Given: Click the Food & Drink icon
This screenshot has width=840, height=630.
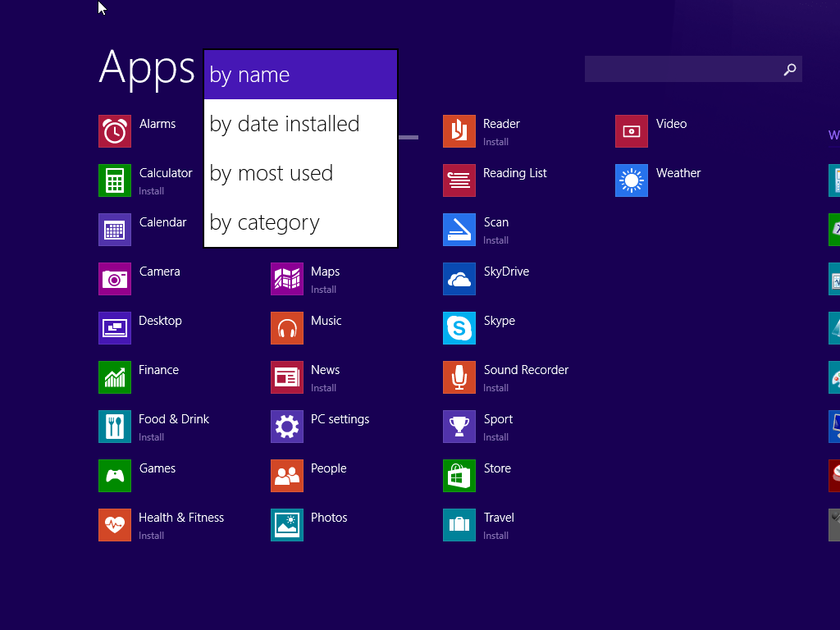Looking at the screenshot, I should coord(115,427).
